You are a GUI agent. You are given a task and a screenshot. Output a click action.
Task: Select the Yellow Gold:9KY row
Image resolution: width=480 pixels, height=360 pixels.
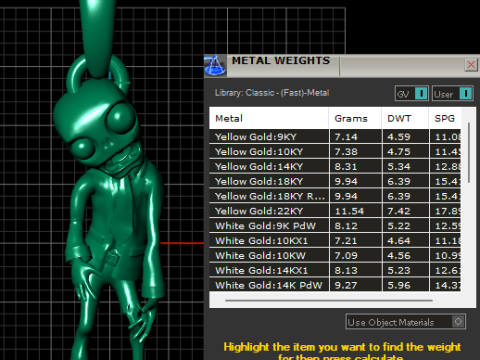335,137
